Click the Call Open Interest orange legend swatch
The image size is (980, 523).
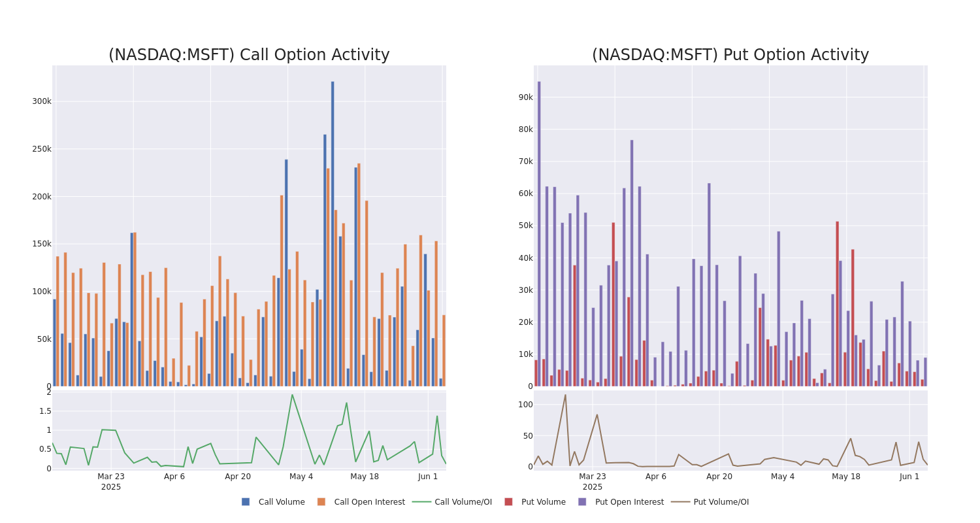click(x=321, y=502)
